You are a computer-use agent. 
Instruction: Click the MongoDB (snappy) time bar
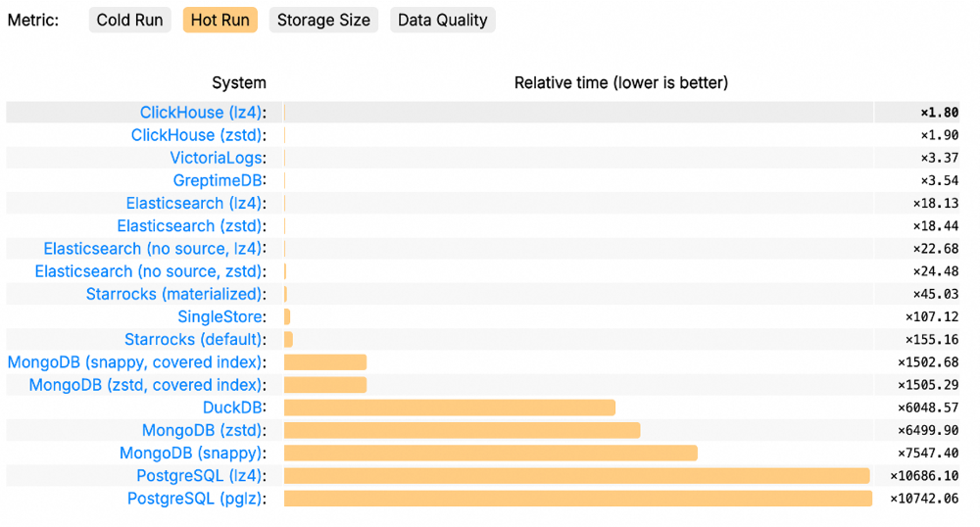coord(490,453)
